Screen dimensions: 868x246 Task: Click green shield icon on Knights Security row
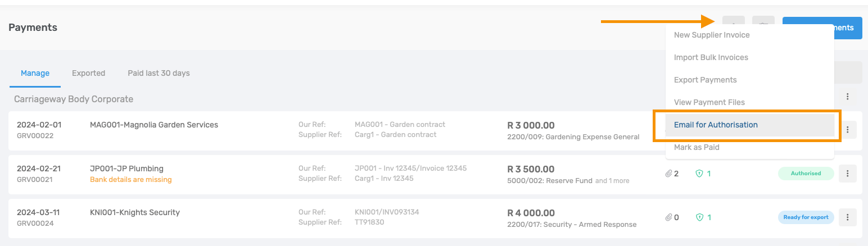click(x=699, y=217)
